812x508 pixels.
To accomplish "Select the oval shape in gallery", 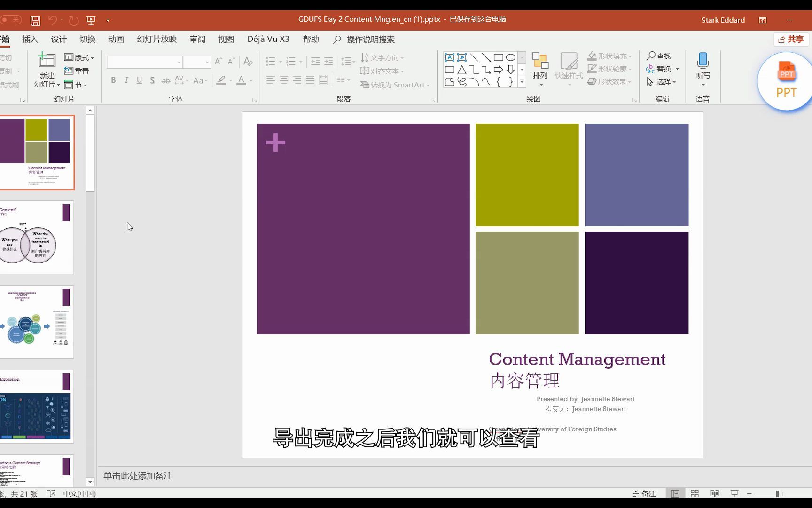I will point(511,57).
